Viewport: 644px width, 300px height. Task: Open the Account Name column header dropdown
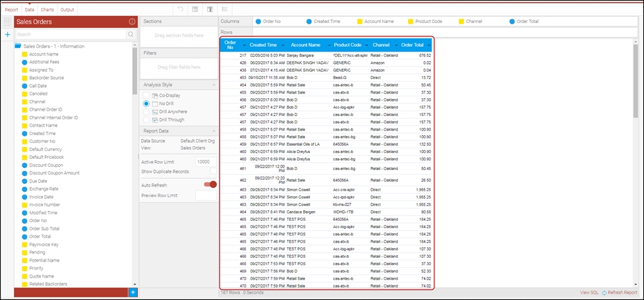coord(328,45)
